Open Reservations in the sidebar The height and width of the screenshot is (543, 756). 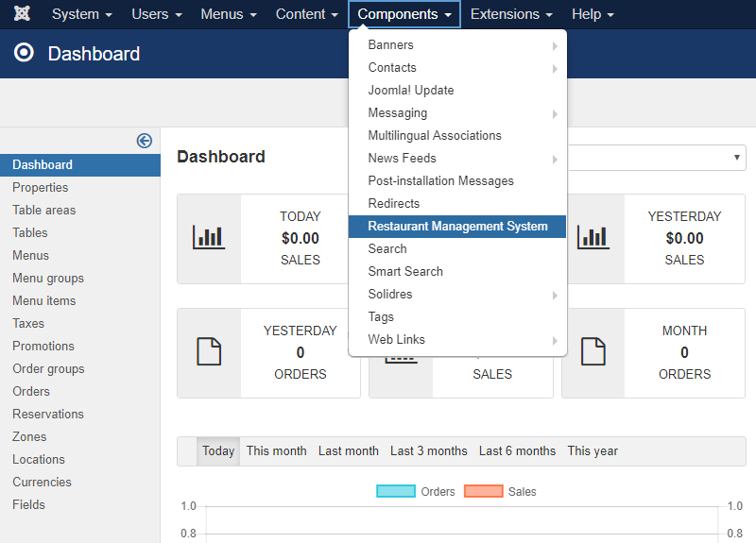(48, 414)
